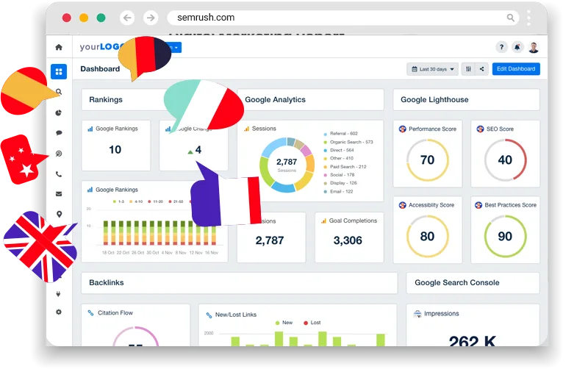
Task: Click the Best Practices 90 gauge
Action: pos(505,236)
